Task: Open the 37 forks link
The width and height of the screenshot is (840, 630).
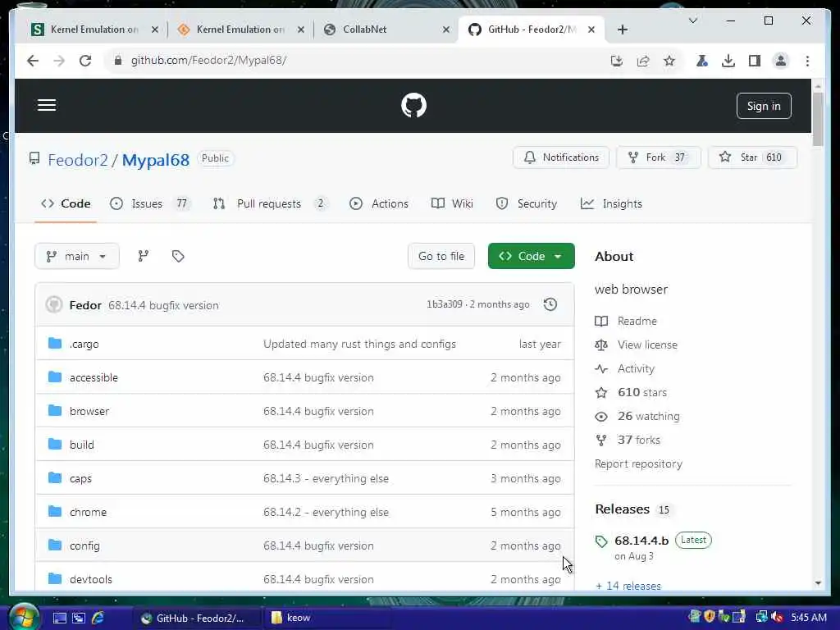Action: click(638, 440)
